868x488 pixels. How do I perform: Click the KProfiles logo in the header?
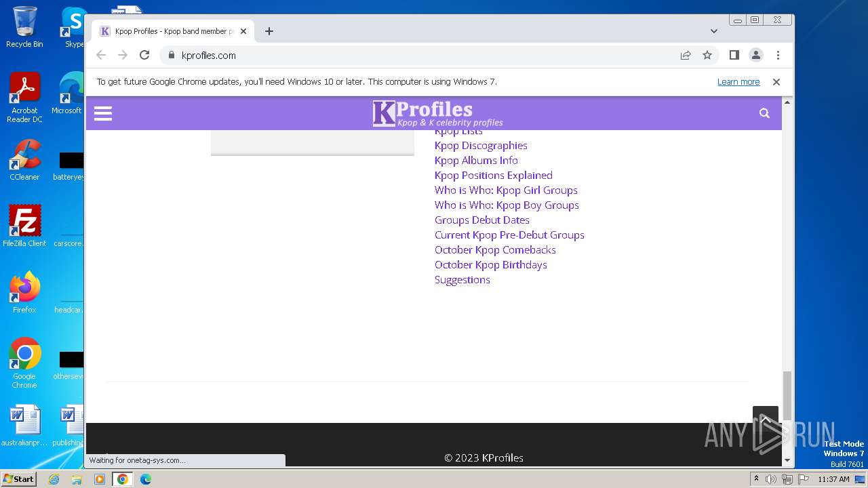[437, 113]
